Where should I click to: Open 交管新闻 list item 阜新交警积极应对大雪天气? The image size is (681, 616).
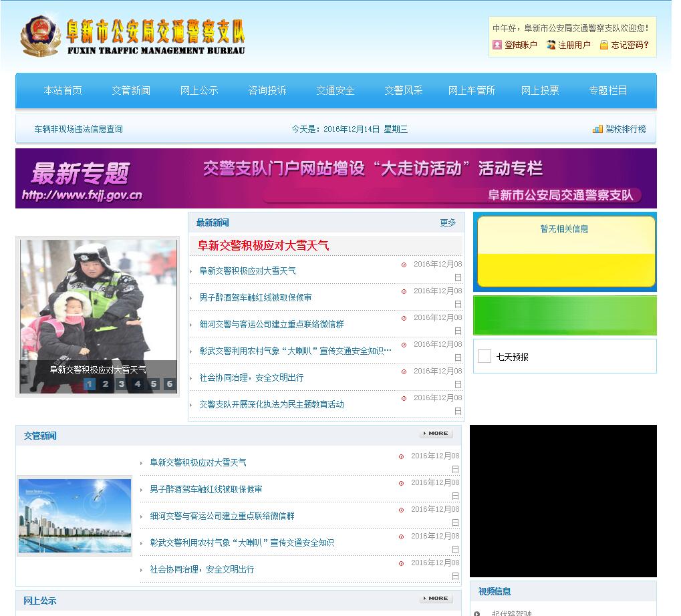pyautogui.click(x=198, y=463)
